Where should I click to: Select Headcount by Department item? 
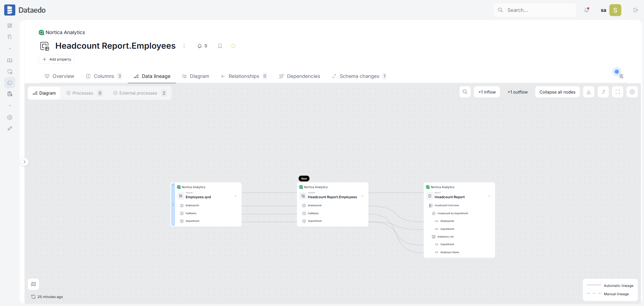(453, 214)
